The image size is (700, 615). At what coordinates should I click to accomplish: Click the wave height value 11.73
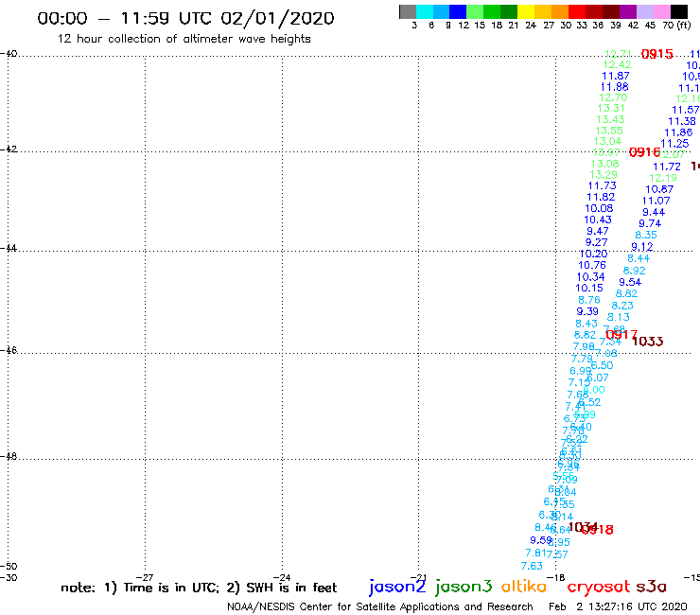tap(603, 185)
